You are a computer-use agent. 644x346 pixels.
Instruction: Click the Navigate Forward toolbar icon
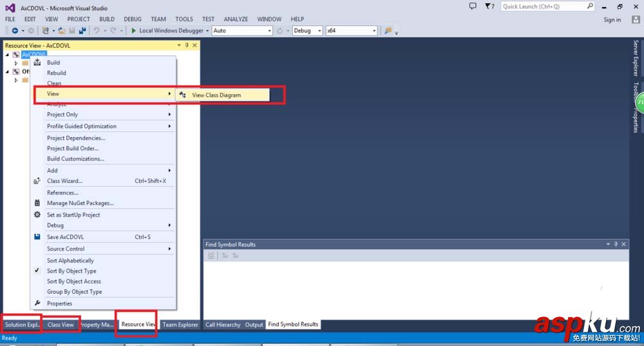coord(31,31)
